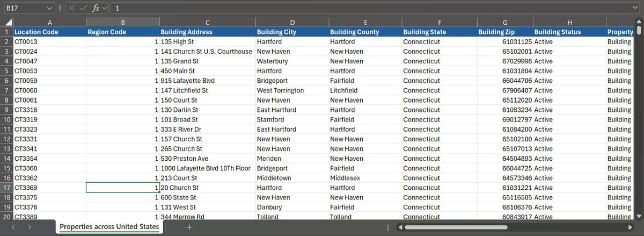
Task: Select row 17 header
Action: [6, 188]
